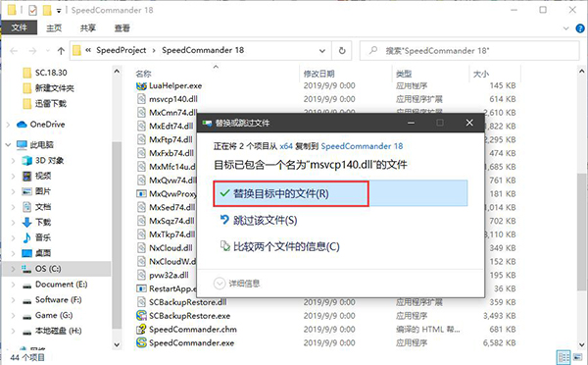Select 新建文件夹 folder in sidebar
Viewport: 588px width, 365px height.
pos(54,88)
